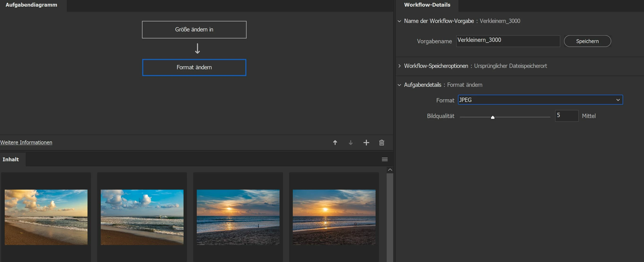Open the Weitere Informationen link
The width and height of the screenshot is (644, 262).
[x=26, y=143]
